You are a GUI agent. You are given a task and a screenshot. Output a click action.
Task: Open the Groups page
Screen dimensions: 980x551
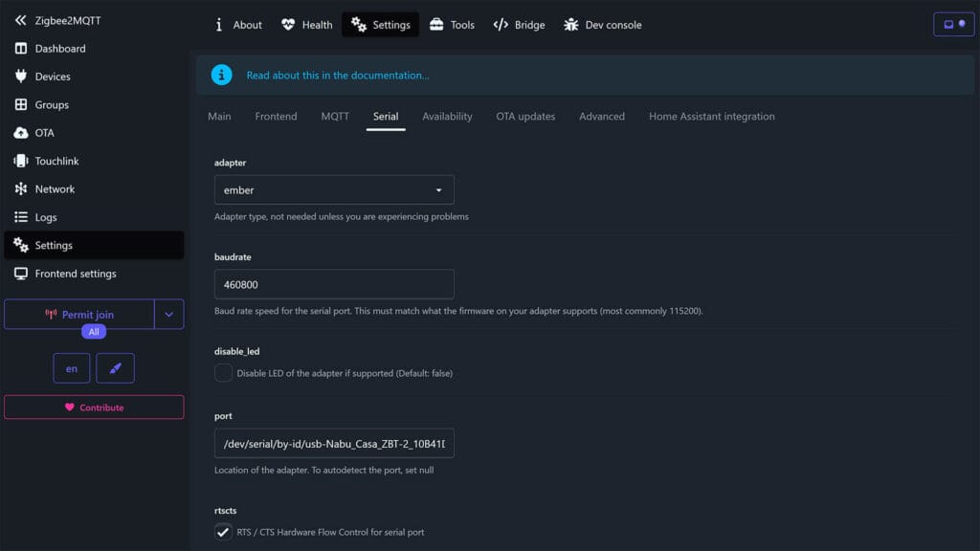coord(54,104)
